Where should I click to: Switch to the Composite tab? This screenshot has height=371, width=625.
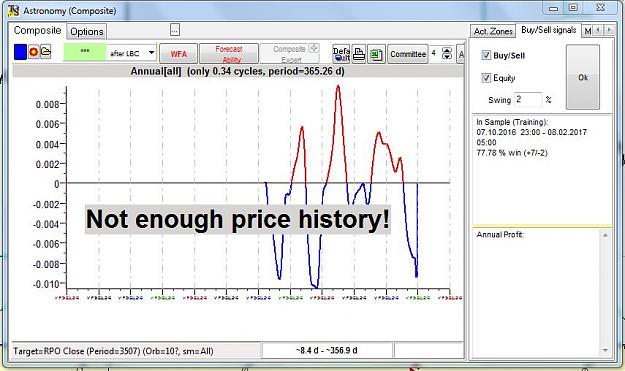[x=37, y=30]
